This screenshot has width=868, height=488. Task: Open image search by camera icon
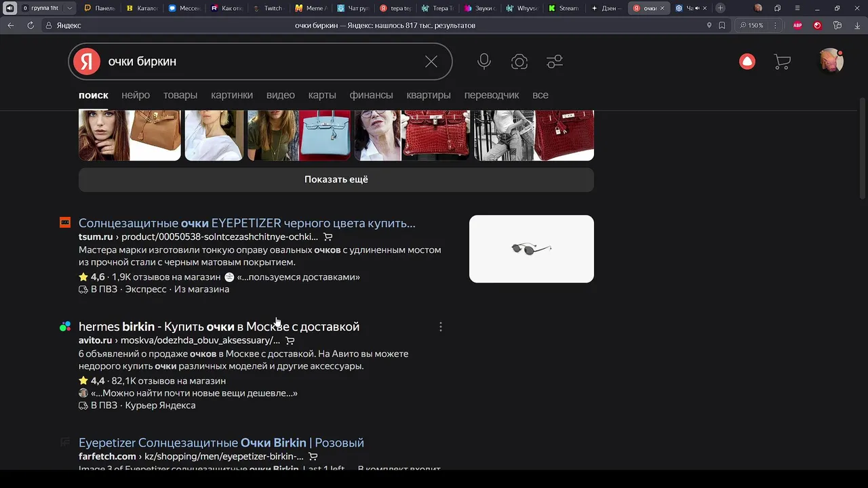click(x=519, y=62)
